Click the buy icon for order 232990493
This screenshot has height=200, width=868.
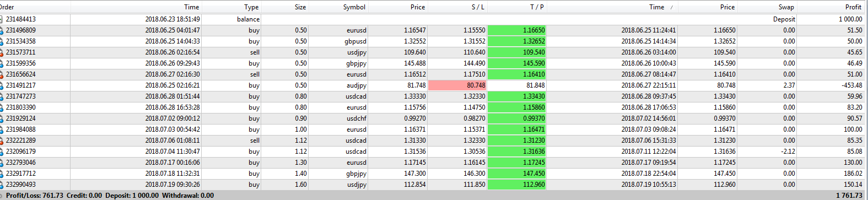pos(2,185)
